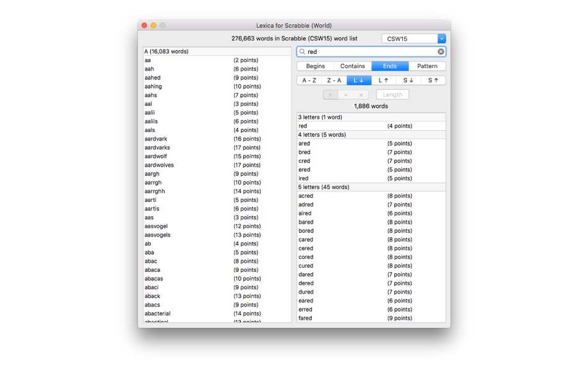Select the Contains search mode

(353, 66)
